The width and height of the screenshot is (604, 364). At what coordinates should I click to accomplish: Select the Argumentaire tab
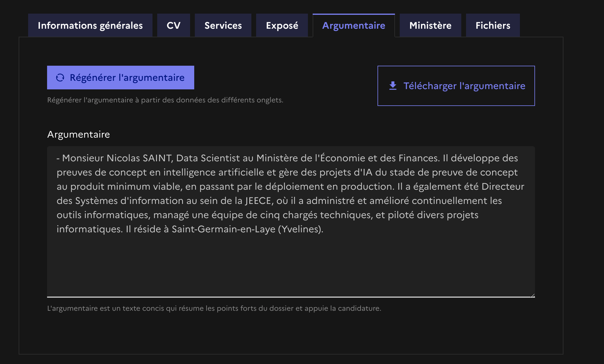354,25
